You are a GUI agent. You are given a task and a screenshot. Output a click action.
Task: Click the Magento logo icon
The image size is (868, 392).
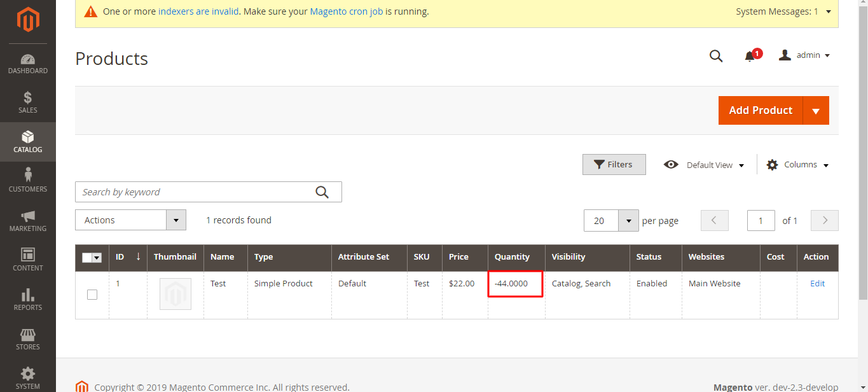(28, 20)
